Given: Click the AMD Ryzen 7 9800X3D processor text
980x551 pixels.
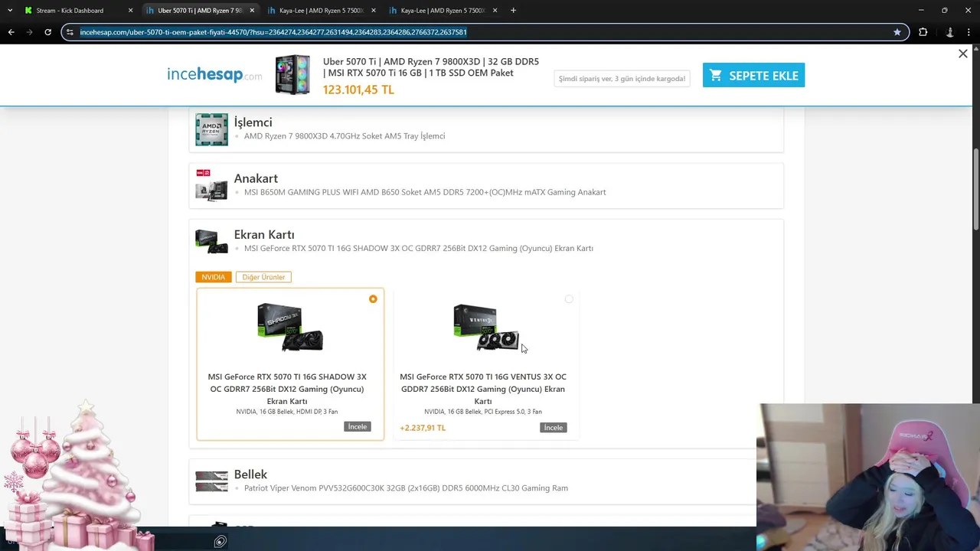Looking at the screenshot, I should [345, 136].
